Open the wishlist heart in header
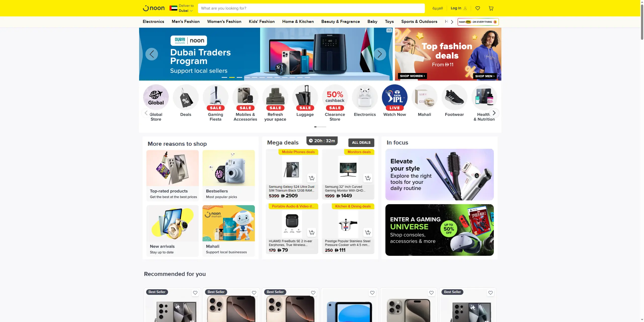The height and width of the screenshot is (322, 644). point(478,8)
